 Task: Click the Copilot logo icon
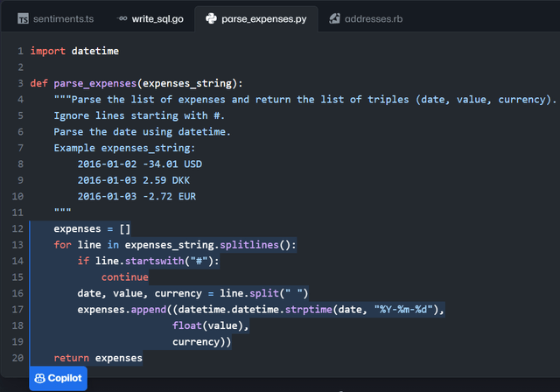click(40, 378)
